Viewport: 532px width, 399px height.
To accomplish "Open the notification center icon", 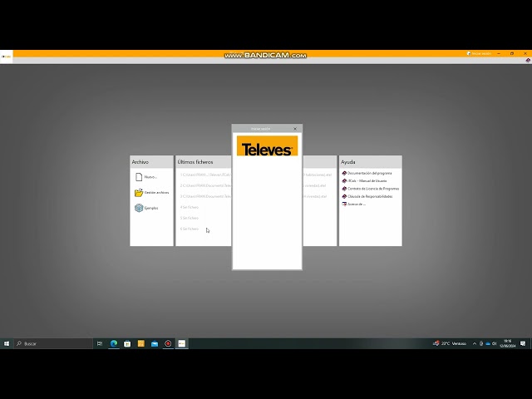I will [523, 343].
